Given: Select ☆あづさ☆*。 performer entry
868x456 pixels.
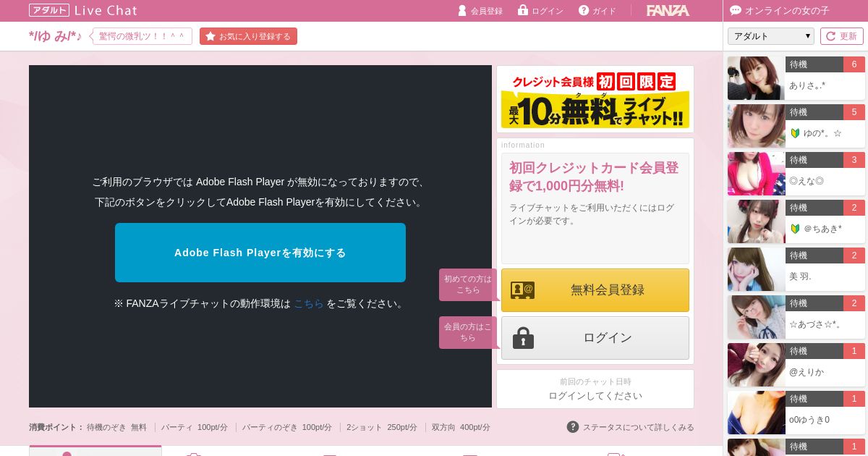Looking at the screenshot, I should pyautogui.click(x=796, y=317).
